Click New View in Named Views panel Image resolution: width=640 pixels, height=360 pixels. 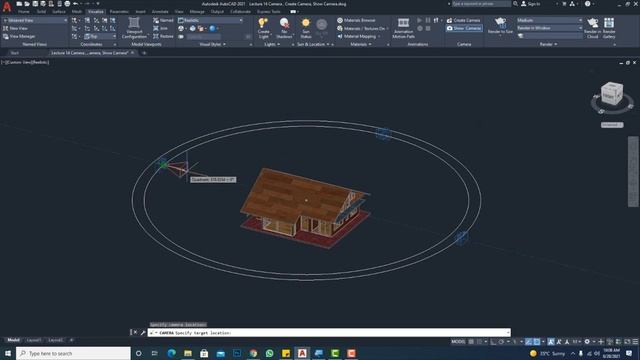coord(16,28)
